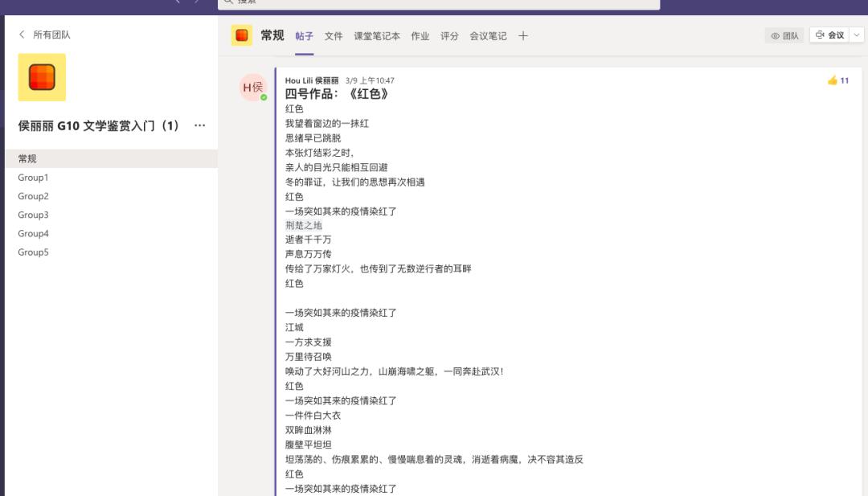This screenshot has height=496, width=868.
Task: Add a new tab with the plus icon
Action: tap(522, 35)
